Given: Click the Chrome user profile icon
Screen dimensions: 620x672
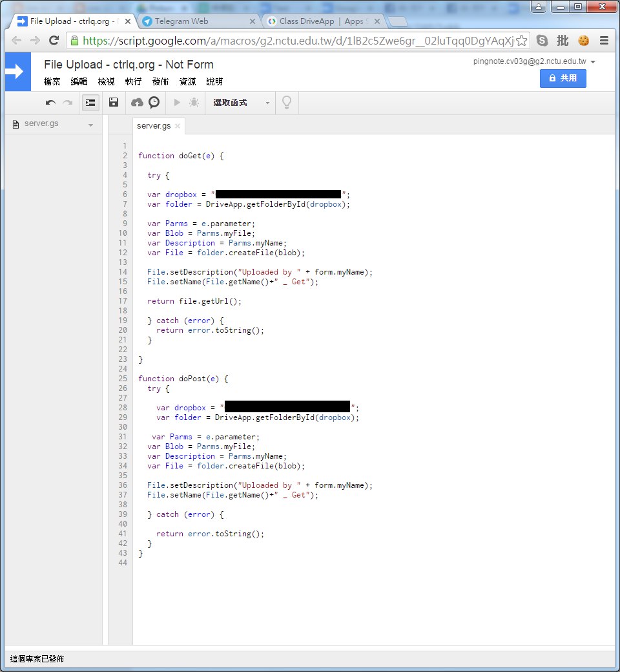Looking at the screenshot, I should tap(538, 6).
